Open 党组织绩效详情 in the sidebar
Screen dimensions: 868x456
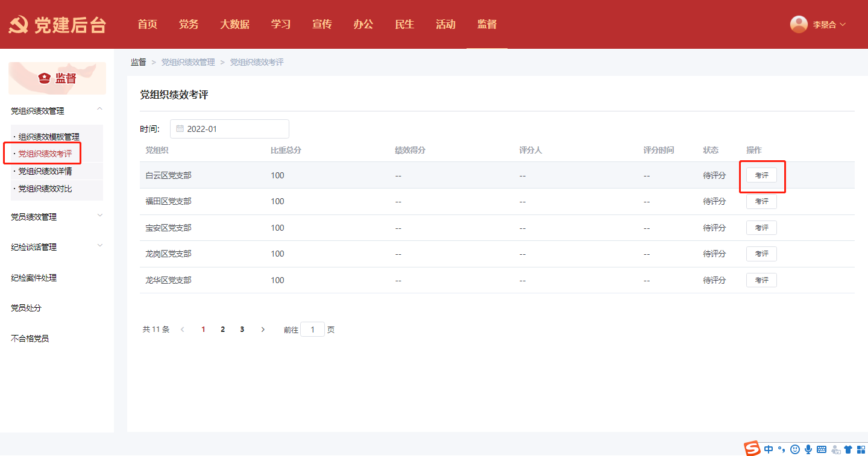[x=45, y=172]
